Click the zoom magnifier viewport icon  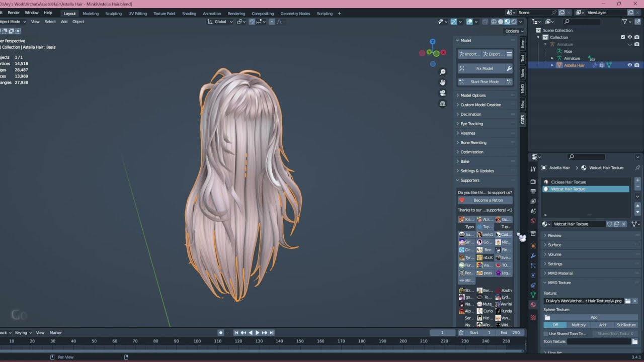[x=443, y=72]
